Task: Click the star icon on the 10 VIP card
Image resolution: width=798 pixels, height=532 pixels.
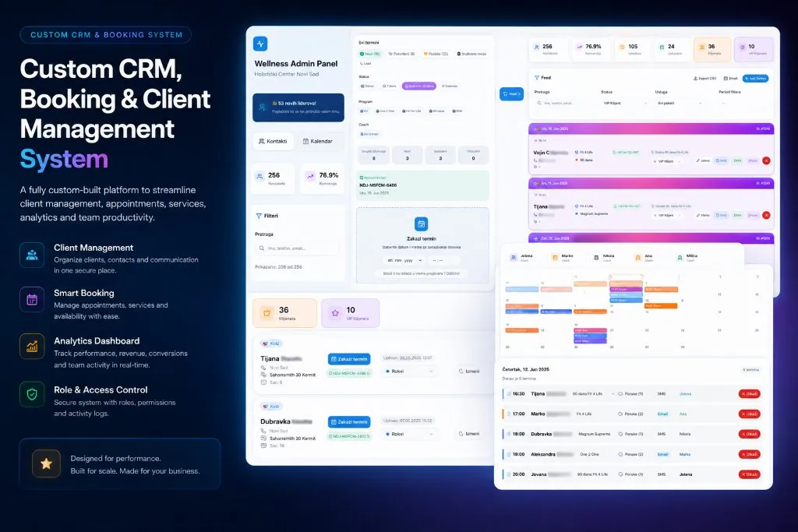Action: 335,313
